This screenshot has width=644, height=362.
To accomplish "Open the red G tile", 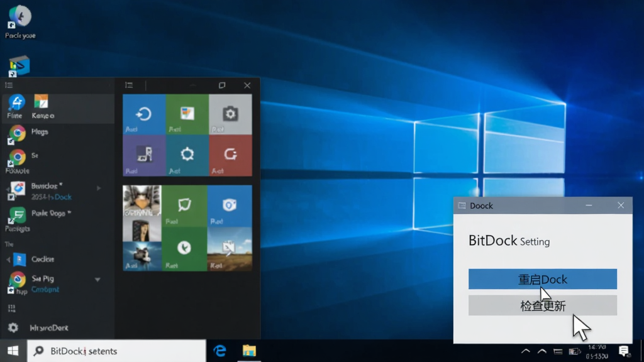I will click(230, 156).
